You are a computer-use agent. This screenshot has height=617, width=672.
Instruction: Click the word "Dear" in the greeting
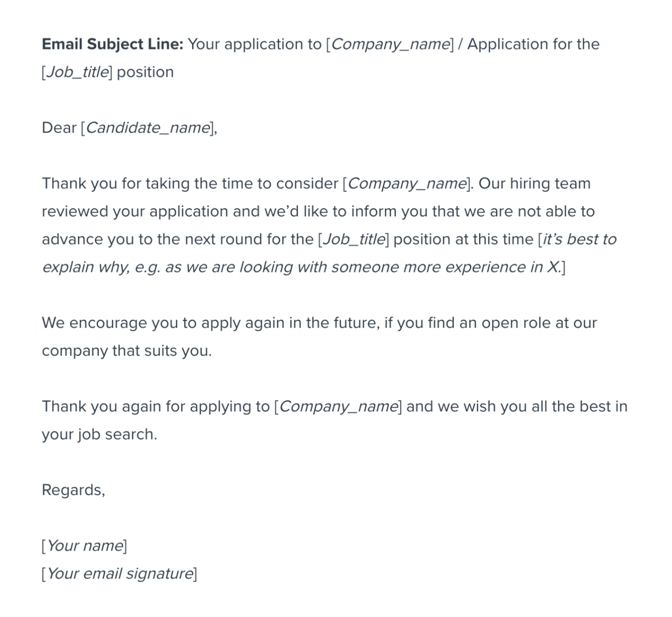click(59, 128)
